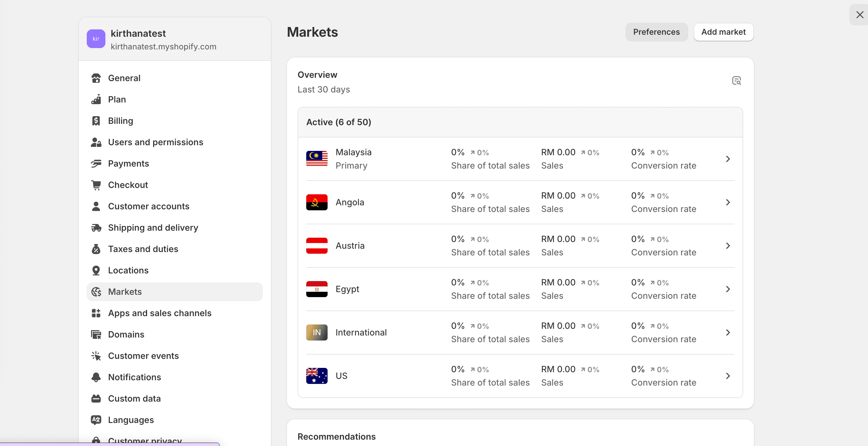Screen dimensions: 868x446
Task: Open the analytics report icon in Overview
Action: point(736,80)
